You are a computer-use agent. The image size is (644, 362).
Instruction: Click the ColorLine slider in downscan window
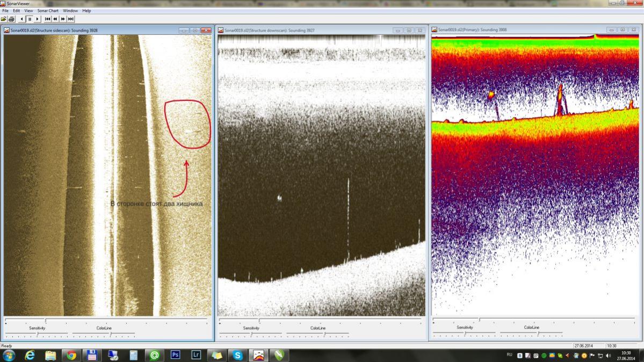[x=324, y=334]
